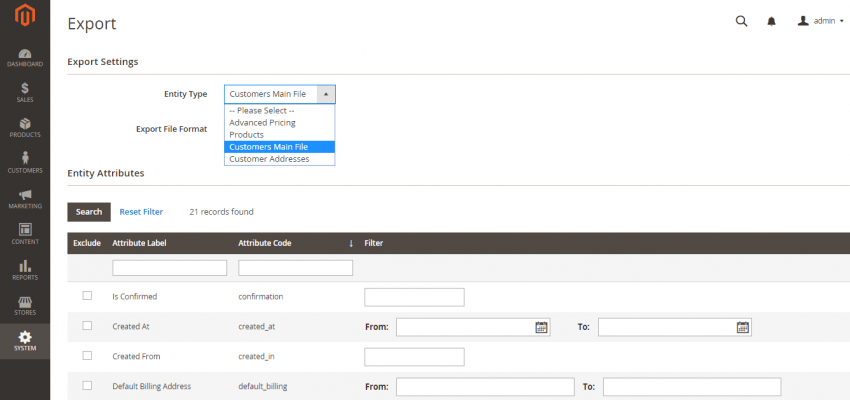Screen dimensions: 850x400
Task: Open the Content sidebar icon
Action: pyautogui.click(x=25, y=229)
